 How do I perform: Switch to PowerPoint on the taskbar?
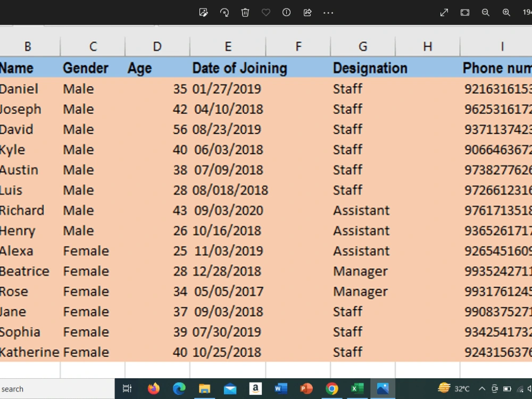306,388
